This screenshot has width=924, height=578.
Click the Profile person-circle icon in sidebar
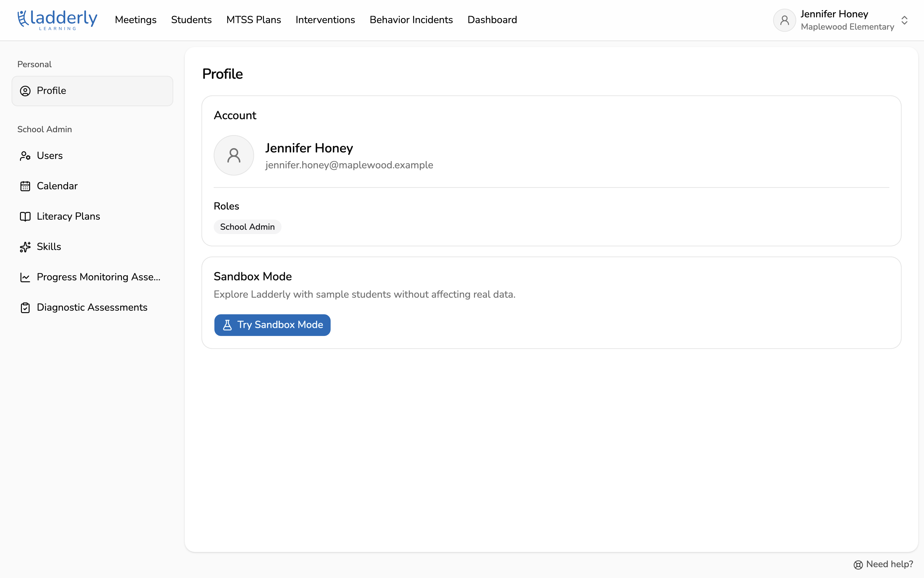point(25,91)
